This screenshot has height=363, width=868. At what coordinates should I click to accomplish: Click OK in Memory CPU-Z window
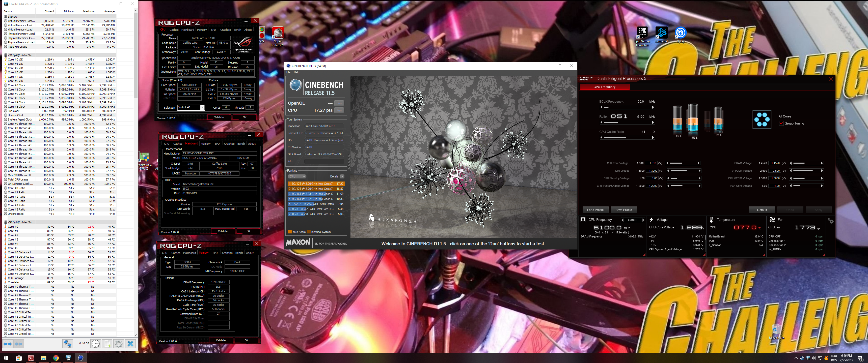[x=246, y=341]
